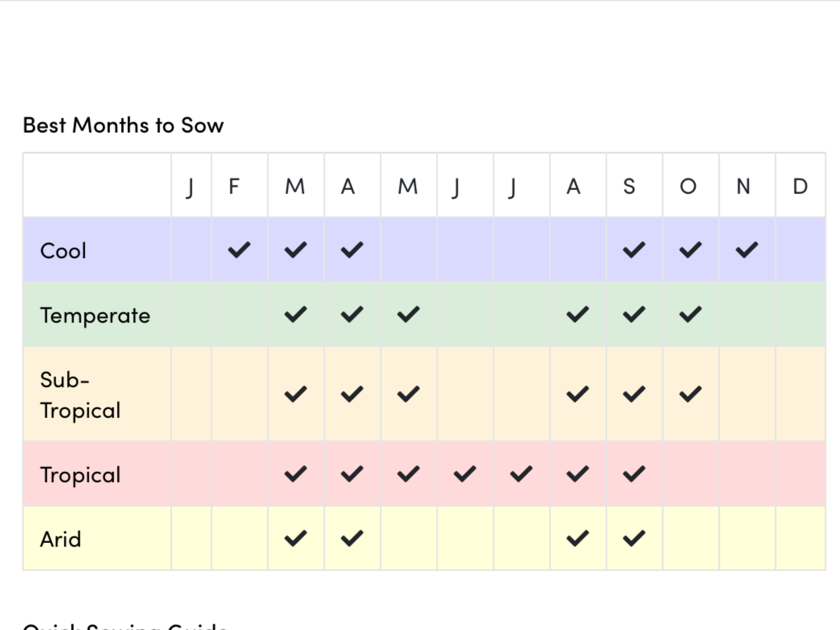Click the Cool row October checkmark
This screenshot has height=630, width=840.
pos(690,250)
